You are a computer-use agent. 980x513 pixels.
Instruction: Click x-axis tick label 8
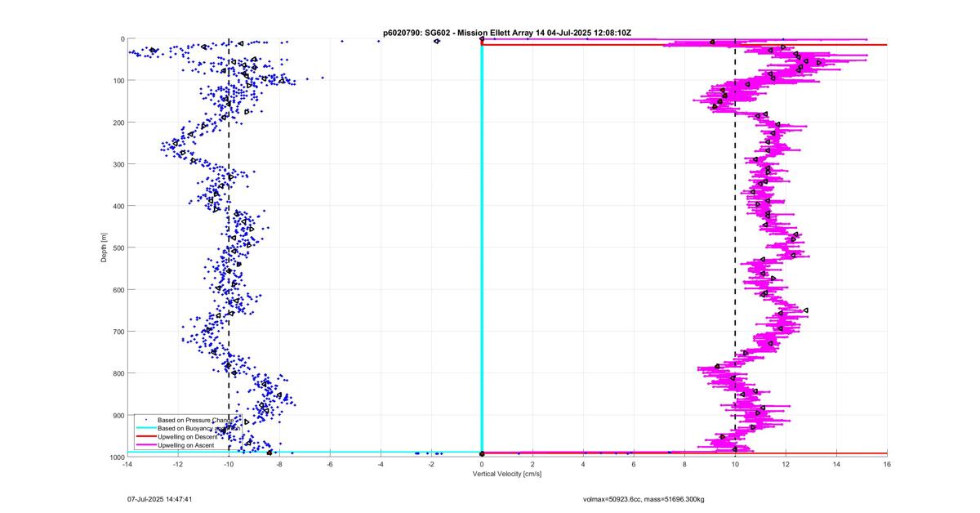[x=684, y=464]
